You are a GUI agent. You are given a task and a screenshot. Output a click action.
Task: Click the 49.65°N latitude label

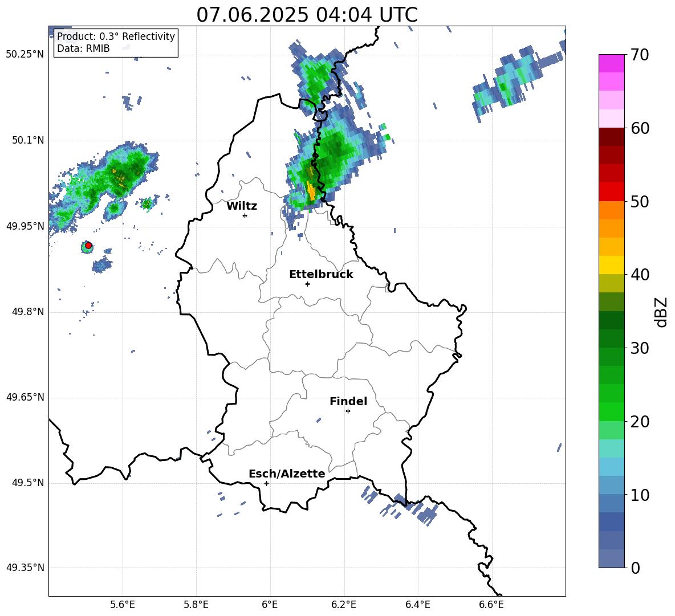point(25,397)
